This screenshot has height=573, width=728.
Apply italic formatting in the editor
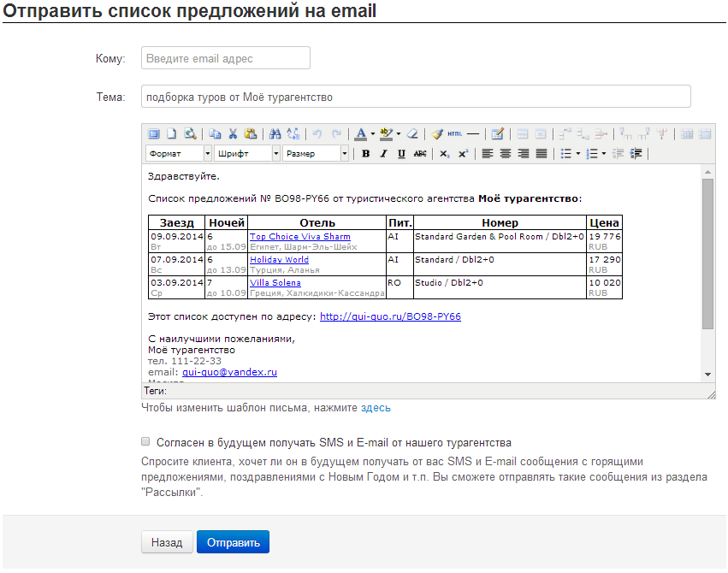pos(383,154)
